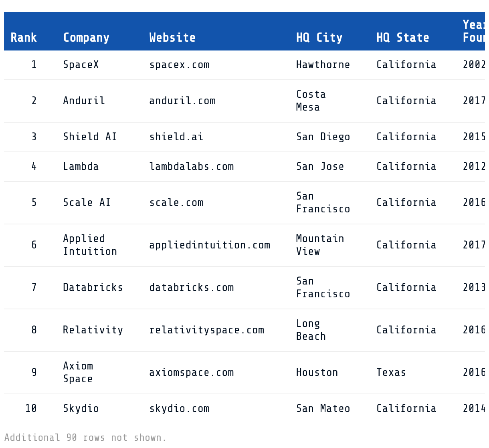
Task: Click the axiomspace.com website link
Action: pos(191,373)
